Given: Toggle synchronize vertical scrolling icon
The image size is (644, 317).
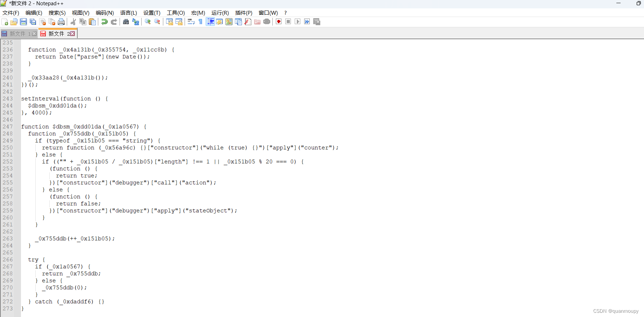Looking at the screenshot, I should tap(170, 22).
